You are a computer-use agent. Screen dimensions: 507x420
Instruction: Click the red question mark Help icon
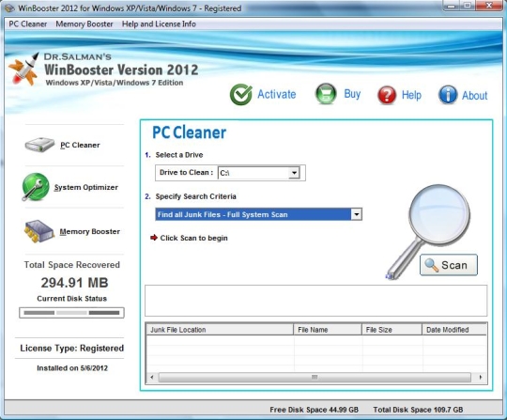pyautogui.click(x=387, y=95)
